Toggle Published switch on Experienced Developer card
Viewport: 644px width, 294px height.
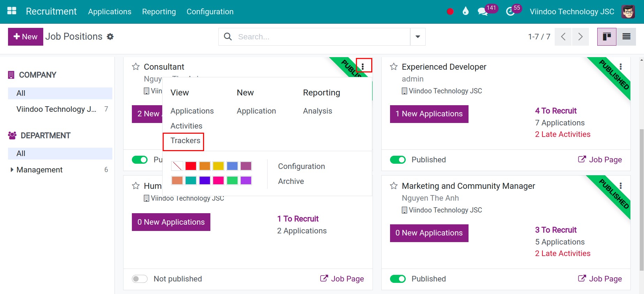tap(398, 160)
